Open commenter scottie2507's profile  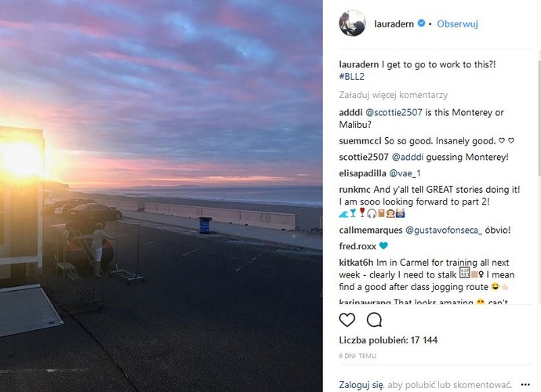363,157
